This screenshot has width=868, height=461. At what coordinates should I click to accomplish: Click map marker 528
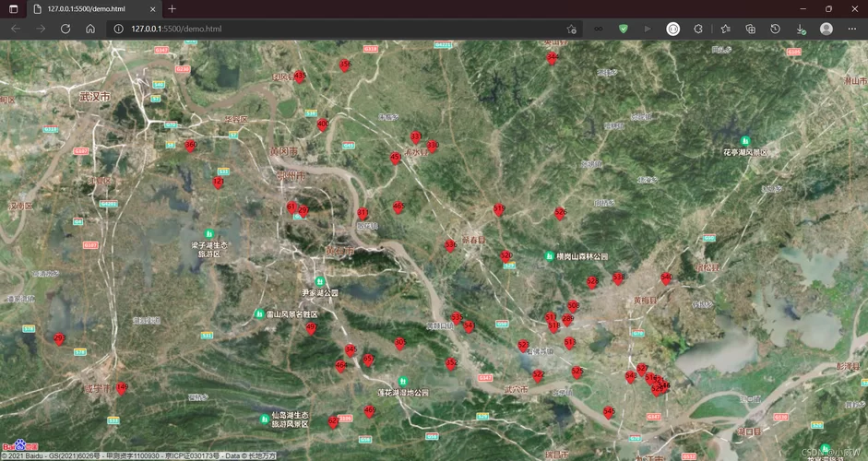pos(592,282)
